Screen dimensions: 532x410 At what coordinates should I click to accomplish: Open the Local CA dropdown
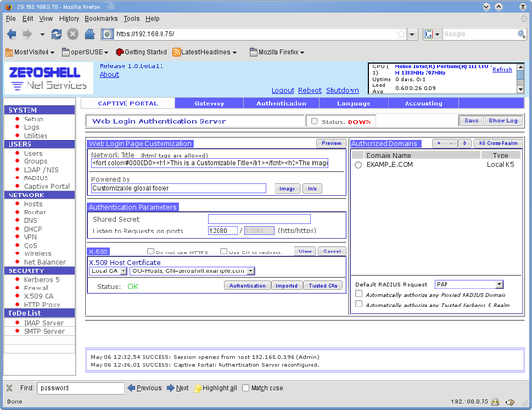coord(108,271)
